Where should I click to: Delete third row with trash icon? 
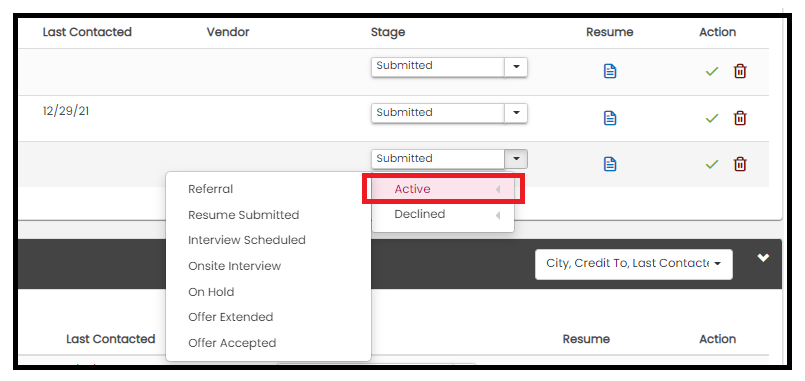(740, 164)
